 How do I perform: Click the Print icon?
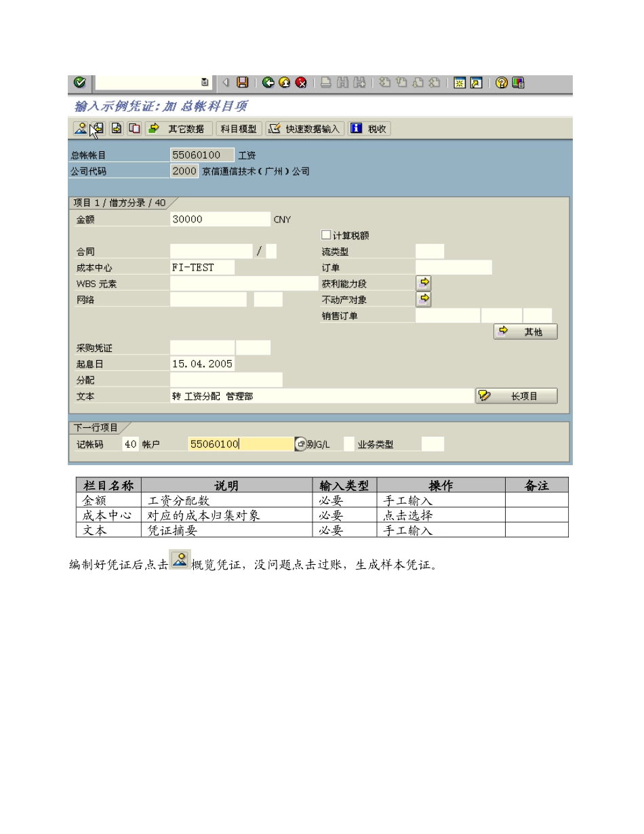pos(326,83)
